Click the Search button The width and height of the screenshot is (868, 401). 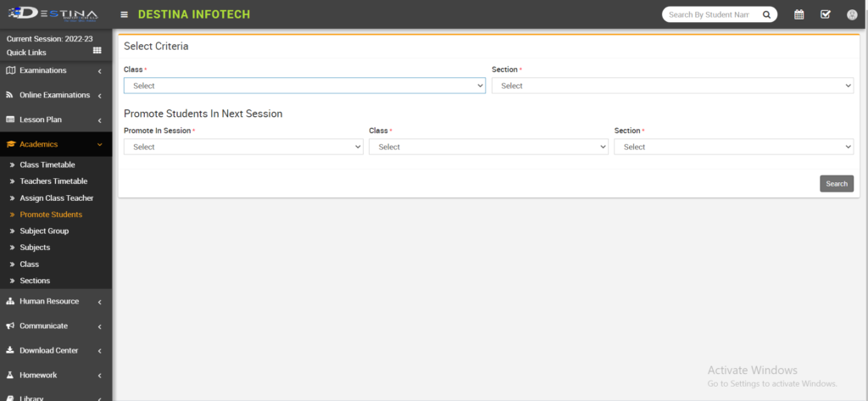click(x=836, y=184)
